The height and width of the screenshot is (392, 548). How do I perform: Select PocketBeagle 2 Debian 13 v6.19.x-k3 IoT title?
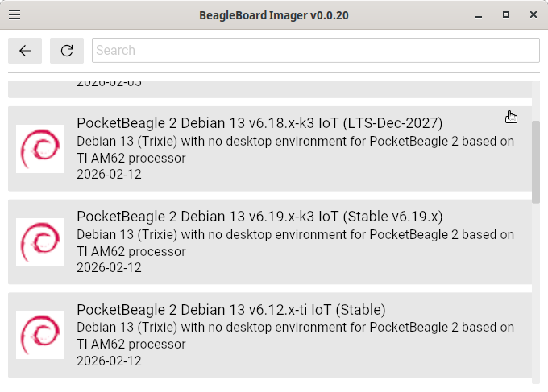pyautogui.click(x=259, y=217)
